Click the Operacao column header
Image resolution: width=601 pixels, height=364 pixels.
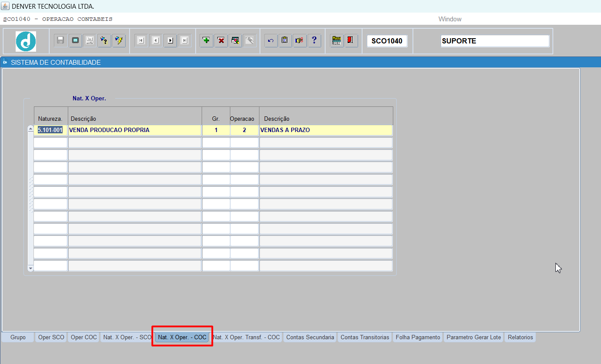(242, 119)
